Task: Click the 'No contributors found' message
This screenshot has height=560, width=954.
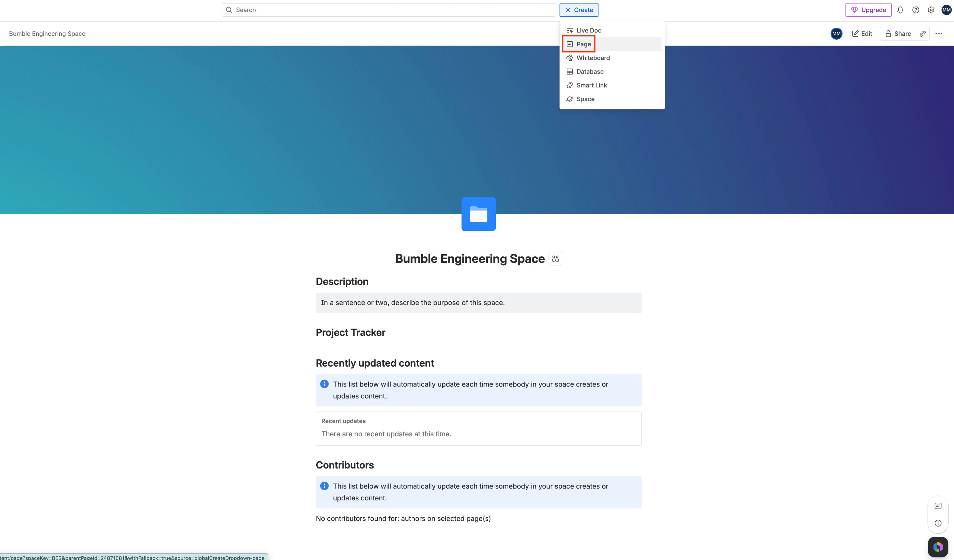Action: pyautogui.click(x=403, y=518)
